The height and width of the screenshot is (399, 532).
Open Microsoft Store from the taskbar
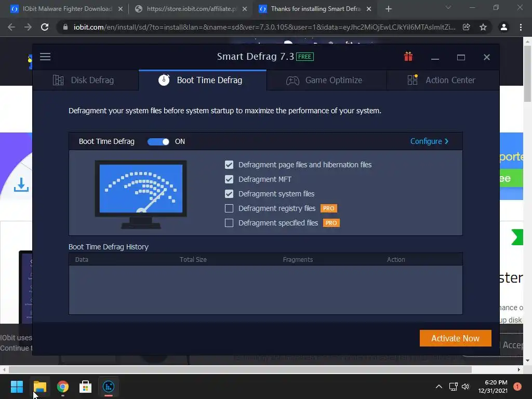tap(86, 387)
